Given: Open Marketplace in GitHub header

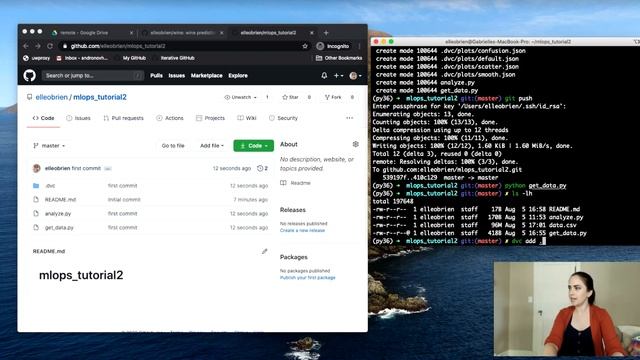Looking at the screenshot, I should [207, 76].
